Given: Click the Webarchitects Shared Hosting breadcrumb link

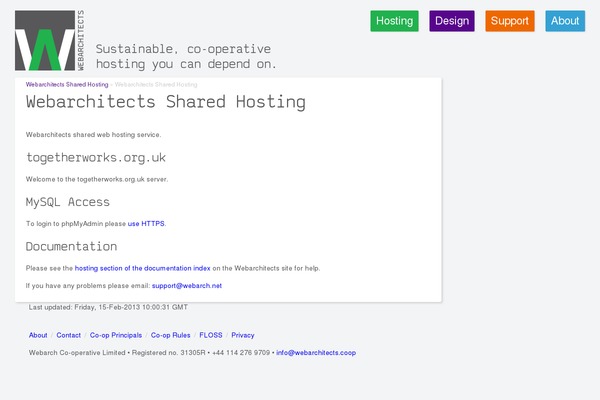Looking at the screenshot, I should 67,85.
